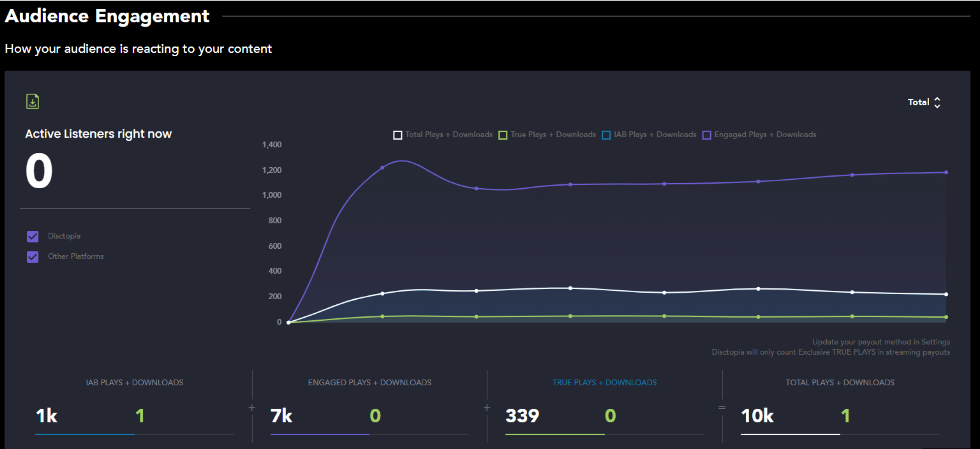Select the ENGAGED PLAYS + DOWNLOADS heading

(x=369, y=382)
